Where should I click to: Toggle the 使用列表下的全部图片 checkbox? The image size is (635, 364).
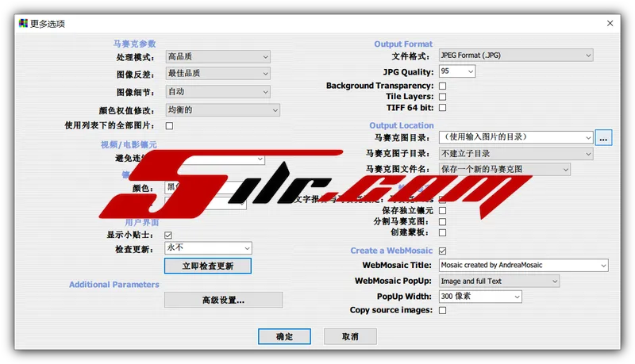tap(169, 126)
